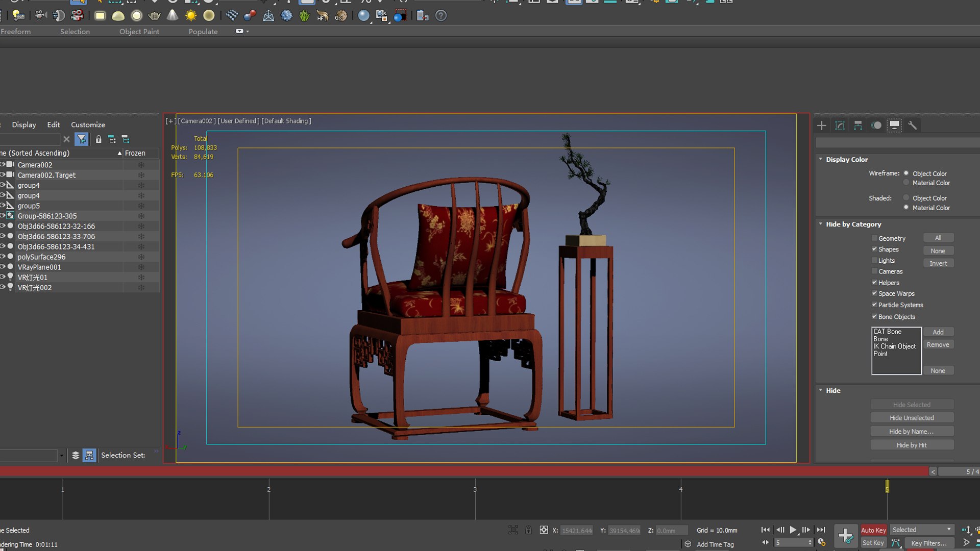Open the Hierarchy command panel tab
980x551 pixels.
tap(858, 126)
